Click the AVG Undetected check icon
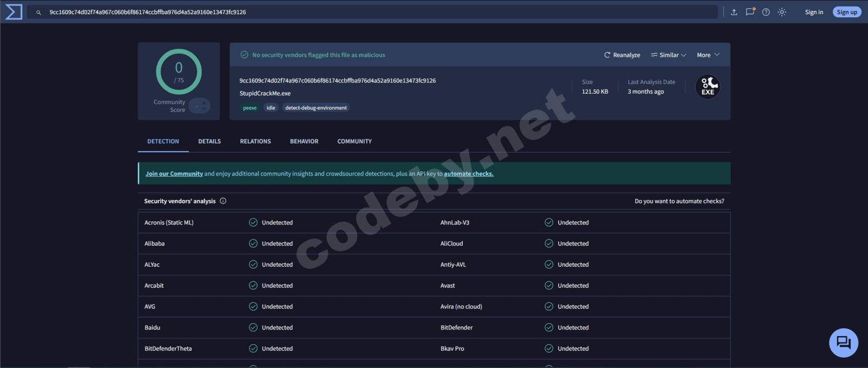 point(253,307)
